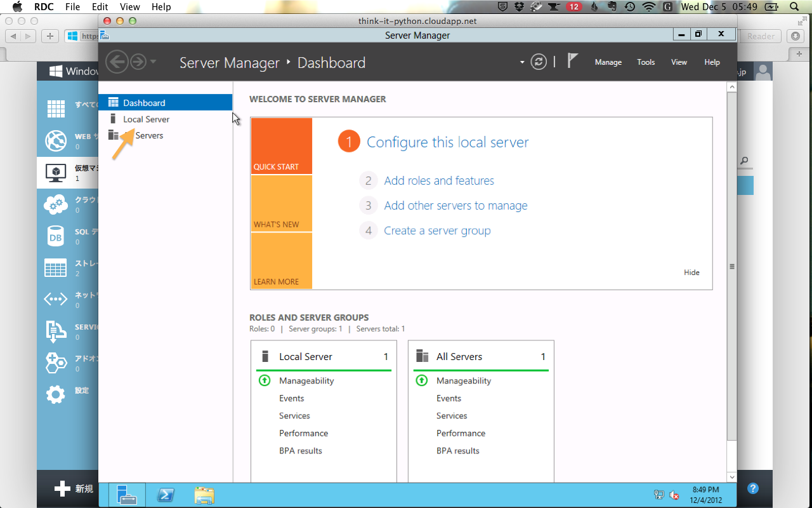
Task: Open File Explorer from the taskbar
Action: 204,495
